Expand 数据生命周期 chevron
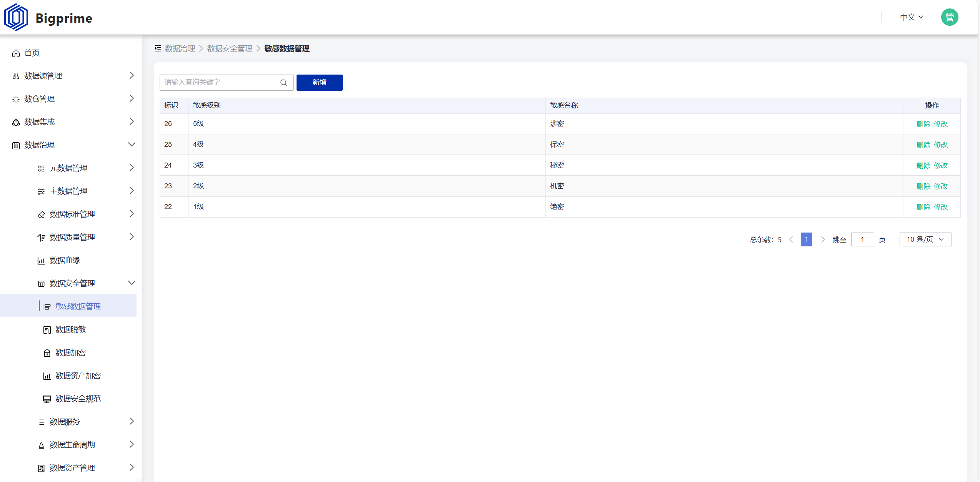This screenshot has width=980, height=482. [x=132, y=444]
